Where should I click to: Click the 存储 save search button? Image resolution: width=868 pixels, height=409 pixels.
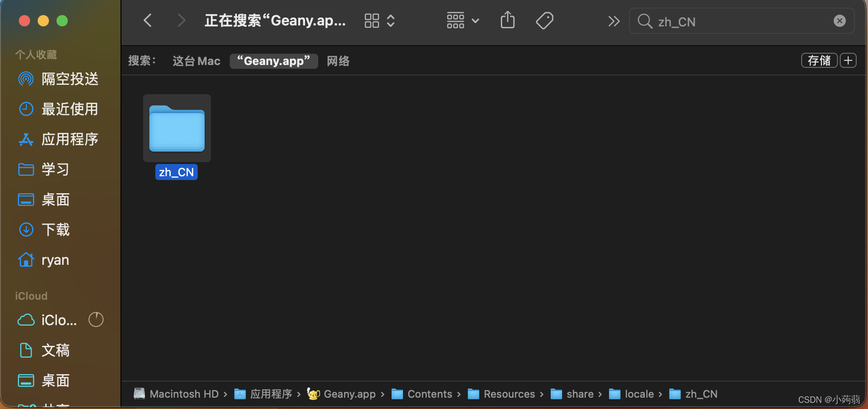819,60
